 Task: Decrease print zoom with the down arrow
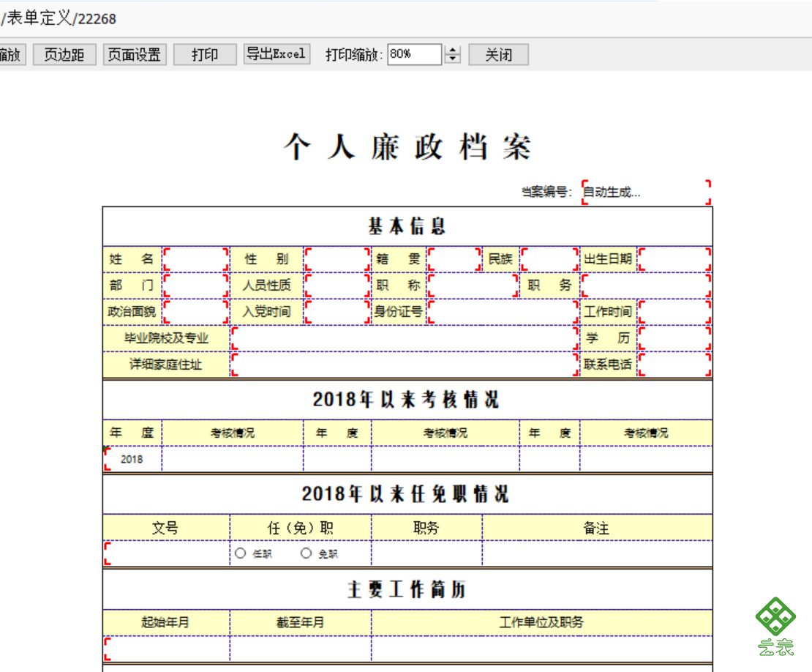click(x=453, y=59)
